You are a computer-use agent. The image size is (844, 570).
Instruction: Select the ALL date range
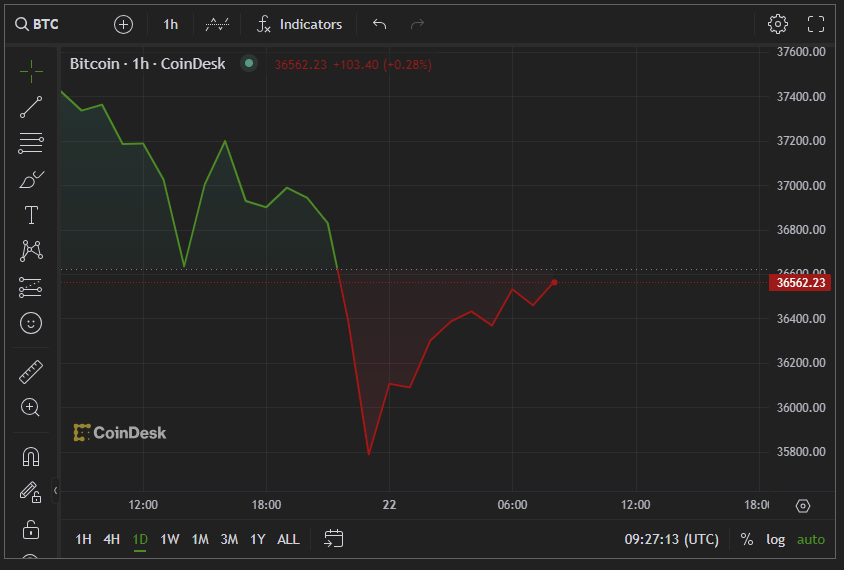[288, 539]
